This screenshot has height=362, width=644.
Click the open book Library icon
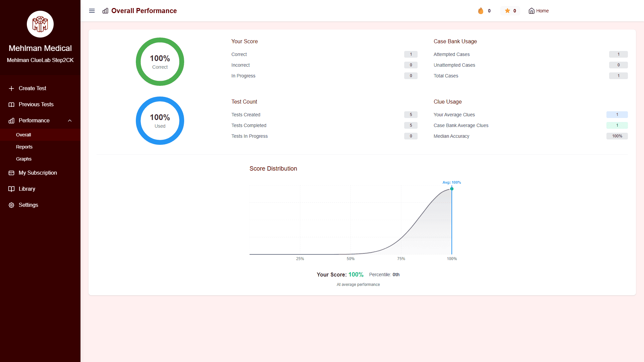coord(11,189)
